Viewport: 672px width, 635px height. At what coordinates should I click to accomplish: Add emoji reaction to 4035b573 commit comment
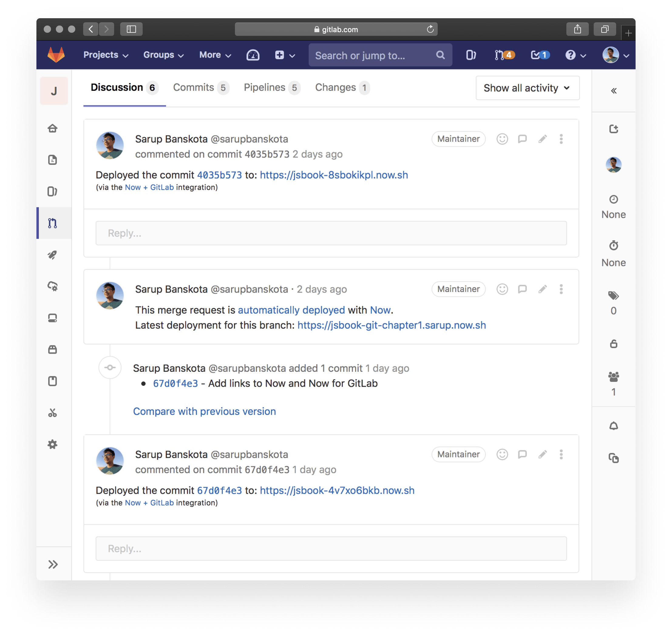[502, 139]
